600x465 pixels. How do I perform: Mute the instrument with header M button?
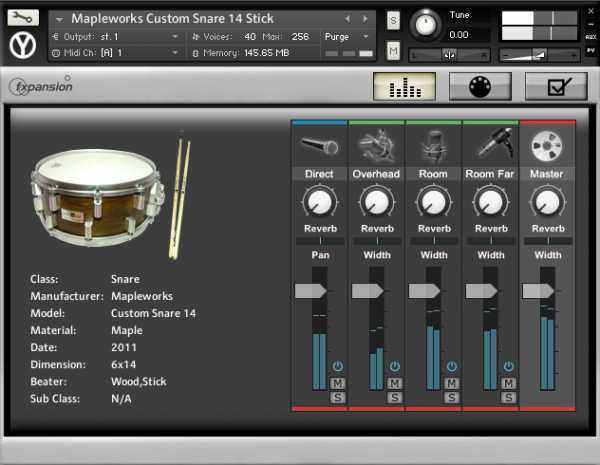click(393, 51)
